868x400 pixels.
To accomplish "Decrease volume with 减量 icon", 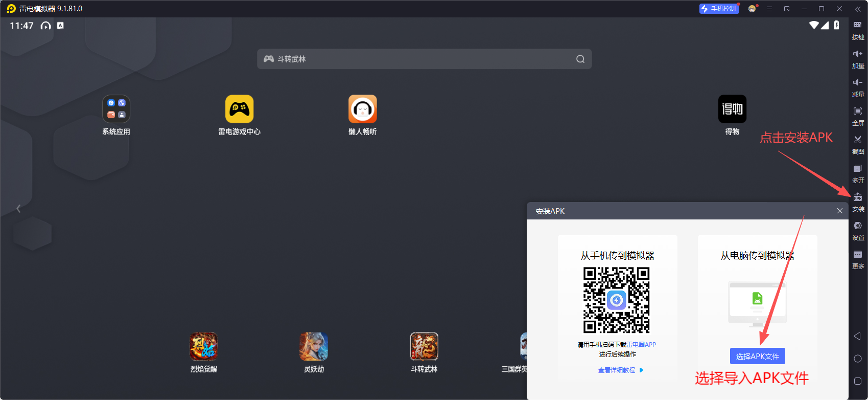I will [x=858, y=87].
